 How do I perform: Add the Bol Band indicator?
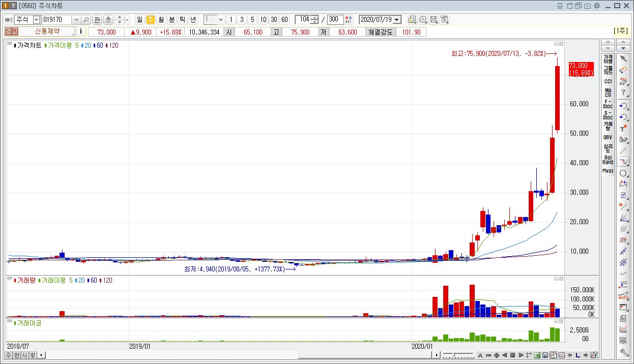[x=608, y=160]
